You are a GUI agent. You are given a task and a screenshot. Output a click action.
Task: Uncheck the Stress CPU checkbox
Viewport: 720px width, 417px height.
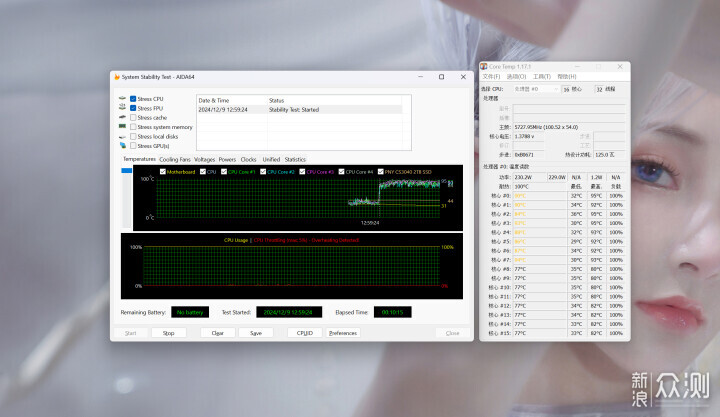pos(133,99)
